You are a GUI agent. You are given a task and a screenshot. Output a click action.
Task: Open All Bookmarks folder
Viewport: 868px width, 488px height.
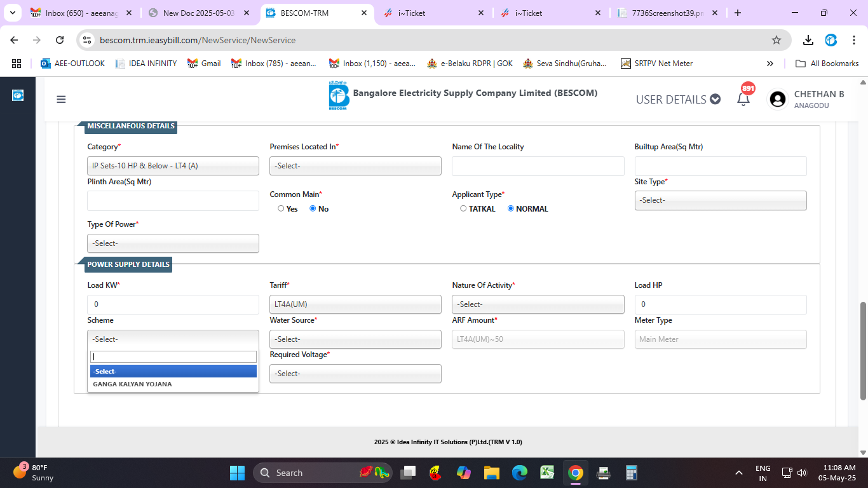827,63
